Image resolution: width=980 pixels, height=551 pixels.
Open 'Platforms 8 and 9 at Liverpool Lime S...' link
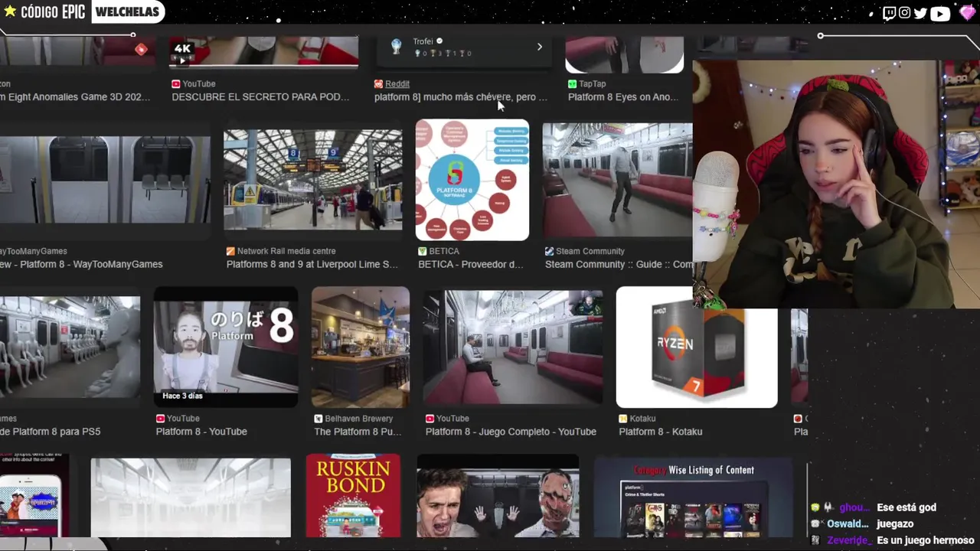pos(312,264)
